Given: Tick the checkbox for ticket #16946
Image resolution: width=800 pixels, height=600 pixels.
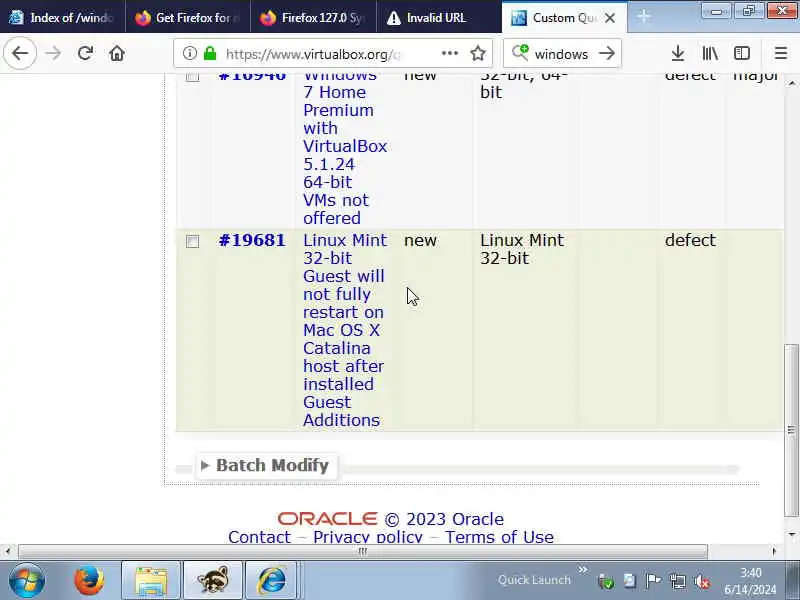Looking at the screenshot, I should point(192,77).
